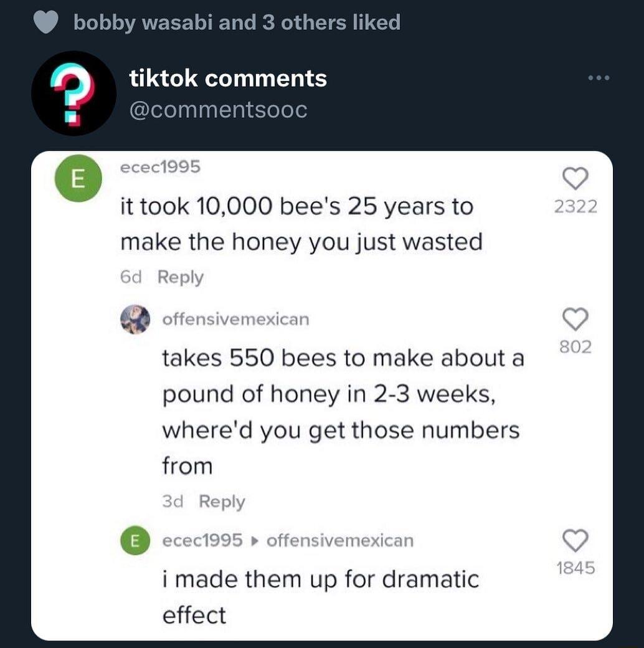Click the arrow between ecec1995 and offensivemexican
Screen dimensions: 644x648
point(255,541)
